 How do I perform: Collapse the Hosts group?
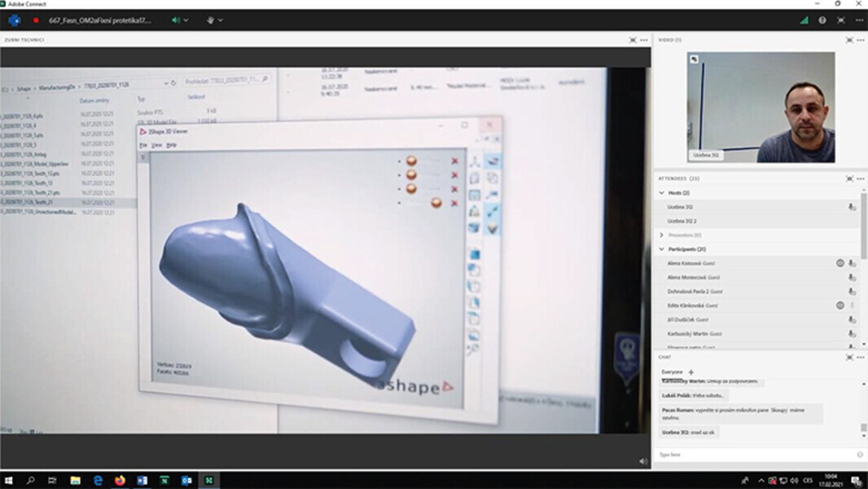tap(662, 193)
